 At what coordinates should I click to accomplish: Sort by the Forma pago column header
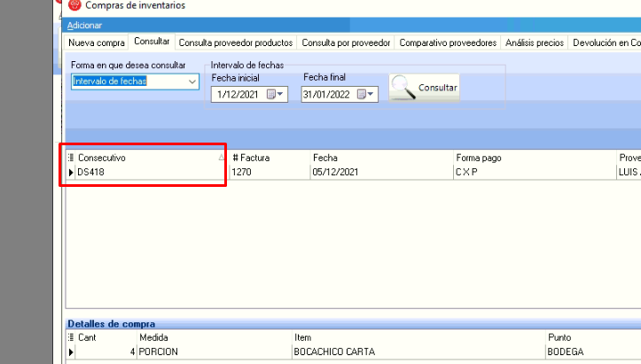coord(479,158)
